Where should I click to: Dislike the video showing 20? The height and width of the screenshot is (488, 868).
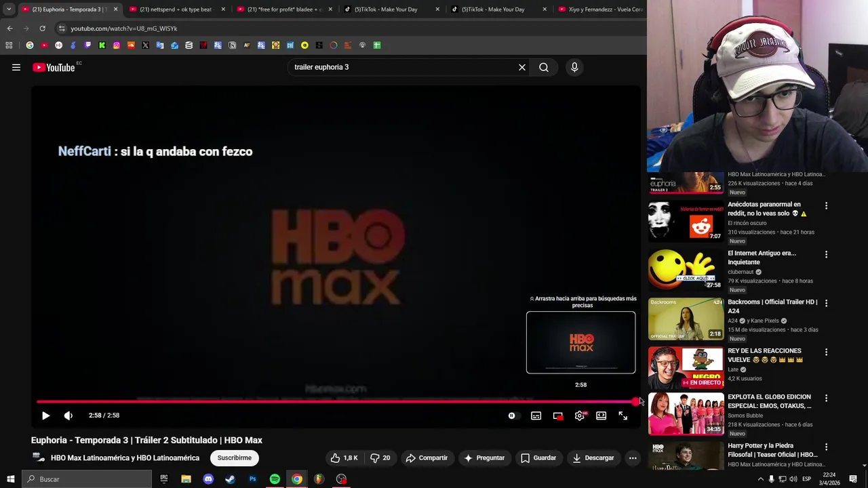coord(380,457)
